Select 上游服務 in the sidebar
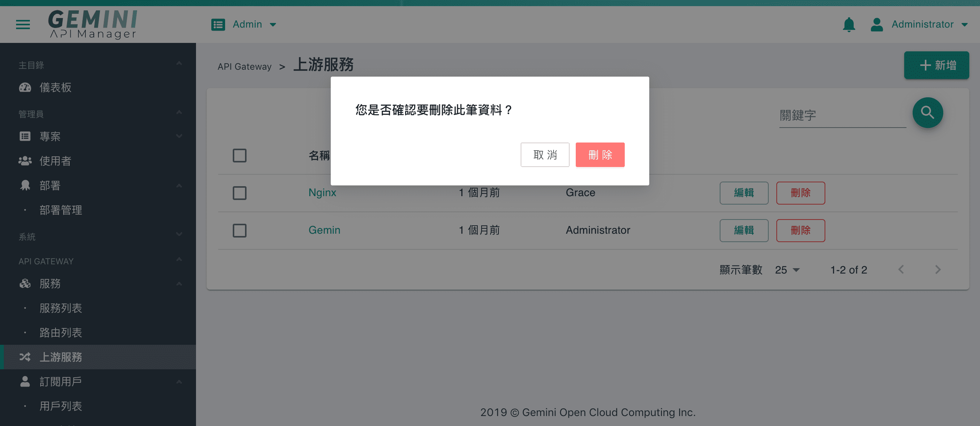The image size is (980, 426). click(x=98, y=357)
